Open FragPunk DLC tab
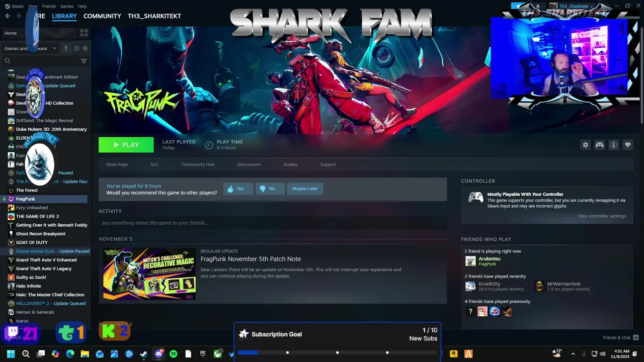Screen dimensions: 644x362 point(154,164)
